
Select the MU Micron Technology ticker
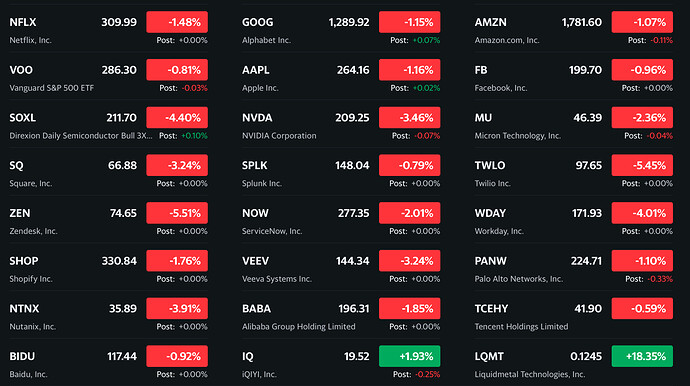[x=483, y=118]
